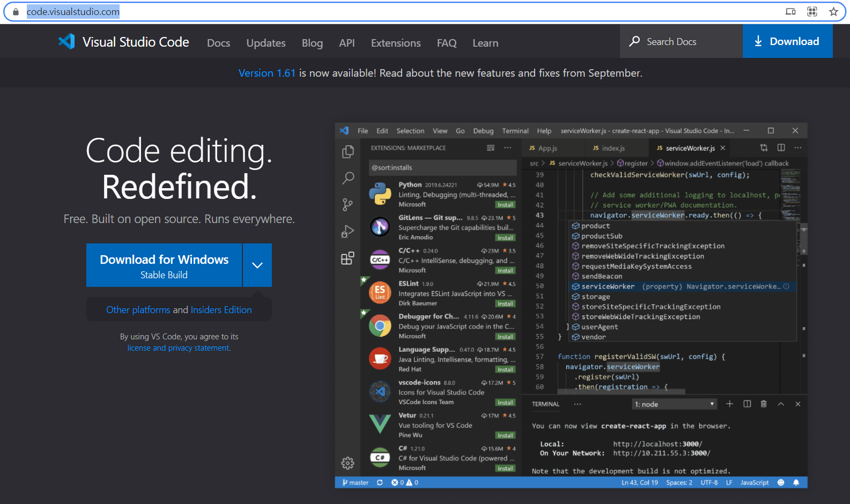Open the Manage gear icon in activity bar
850x504 pixels.
pyautogui.click(x=348, y=463)
